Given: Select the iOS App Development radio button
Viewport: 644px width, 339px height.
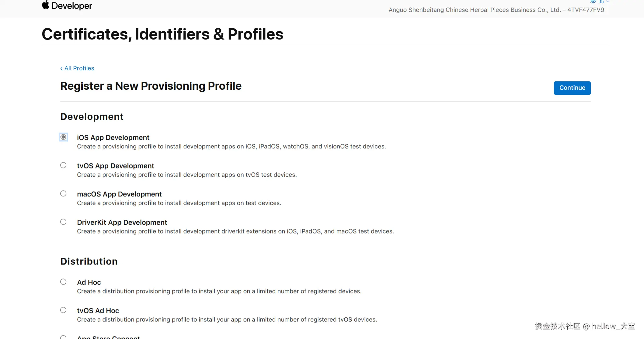Looking at the screenshot, I should click(63, 137).
